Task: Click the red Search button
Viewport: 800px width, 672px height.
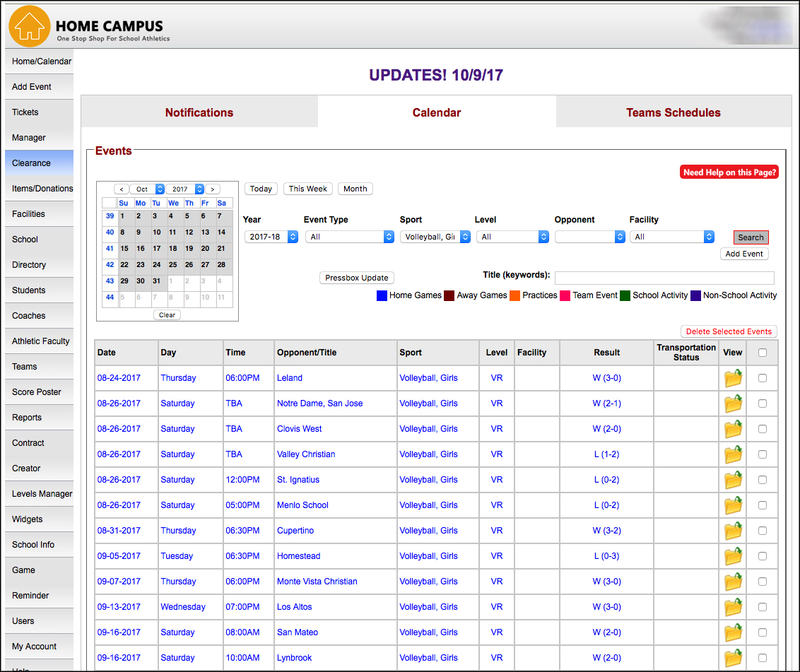Action: coord(751,237)
